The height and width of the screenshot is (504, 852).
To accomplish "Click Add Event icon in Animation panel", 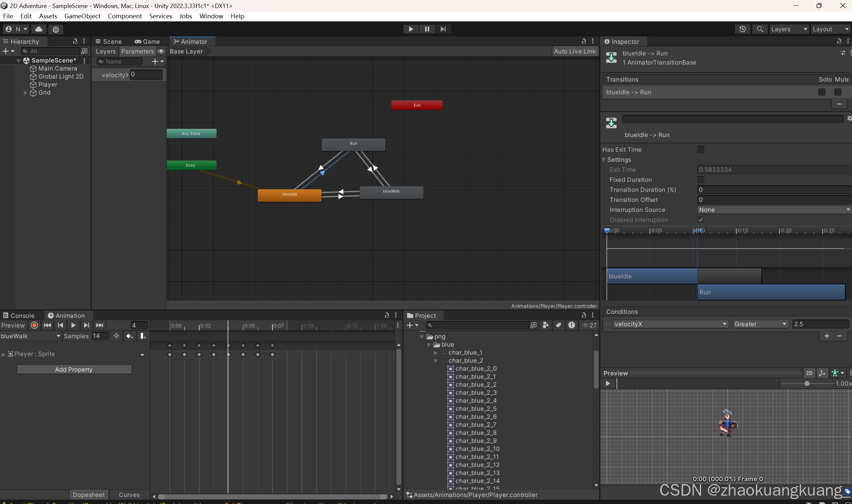I will pos(143,336).
